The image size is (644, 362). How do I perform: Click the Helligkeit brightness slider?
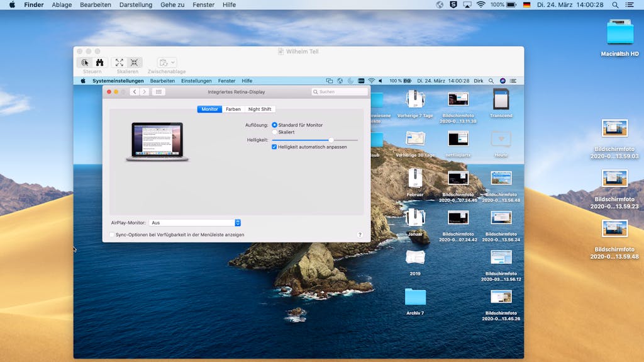(314, 140)
